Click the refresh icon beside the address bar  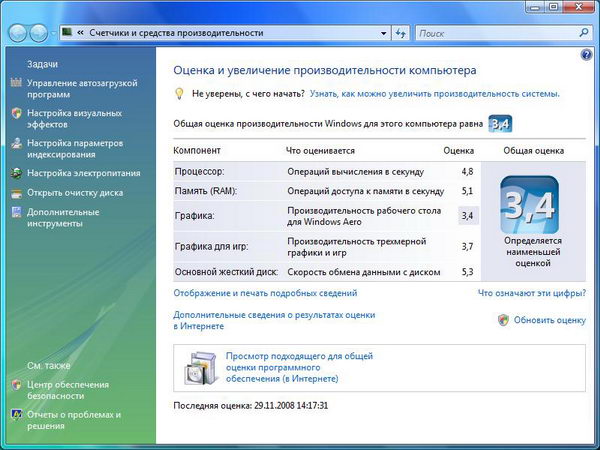[400, 33]
